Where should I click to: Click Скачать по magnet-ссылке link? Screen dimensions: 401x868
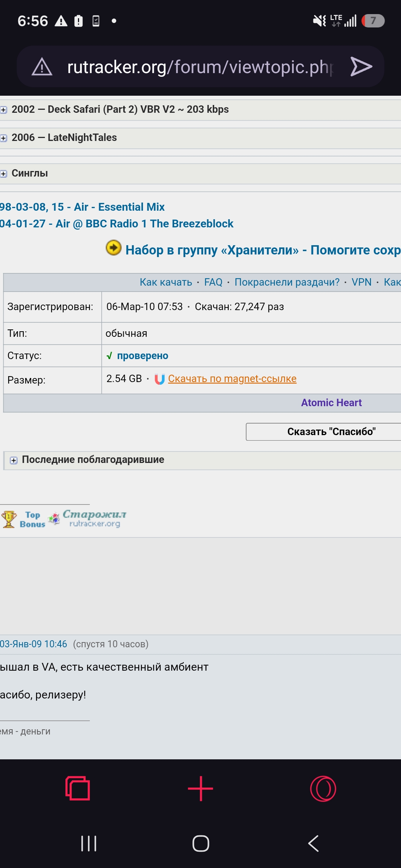[232, 379]
